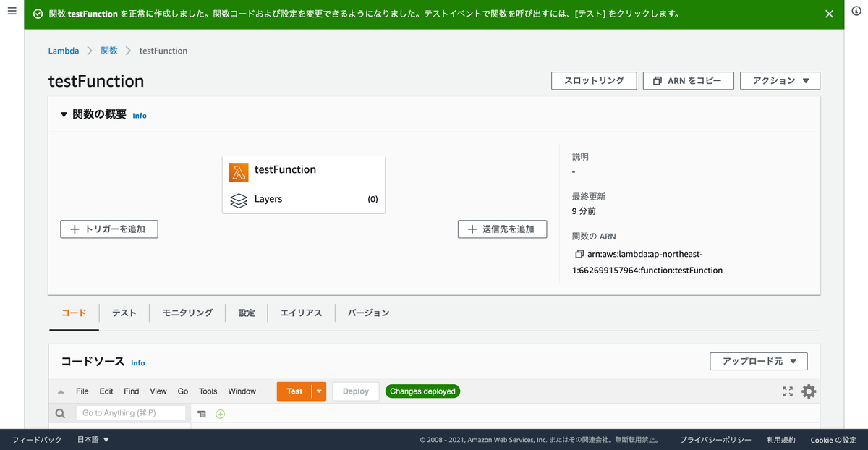Focus the Go to Anything search field

(x=131, y=413)
